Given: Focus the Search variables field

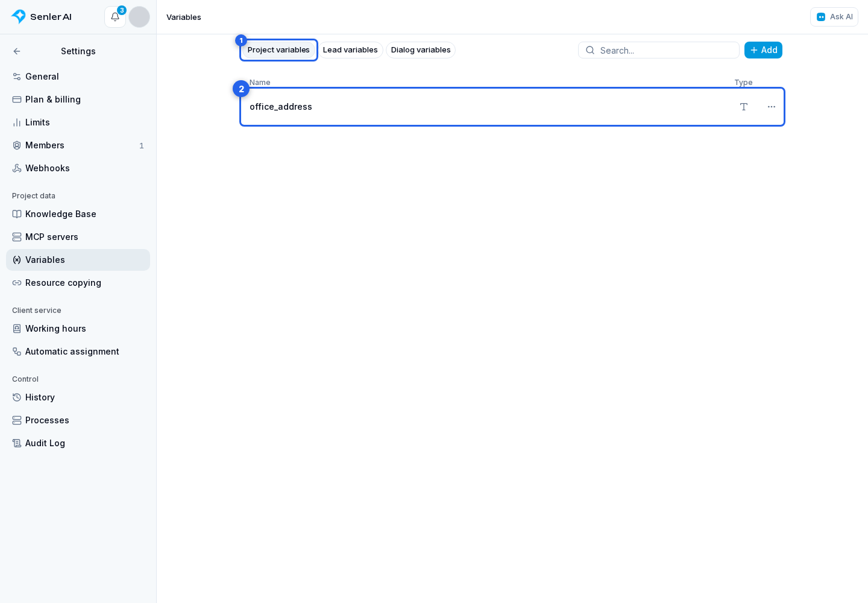Looking at the screenshot, I should pos(659,50).
